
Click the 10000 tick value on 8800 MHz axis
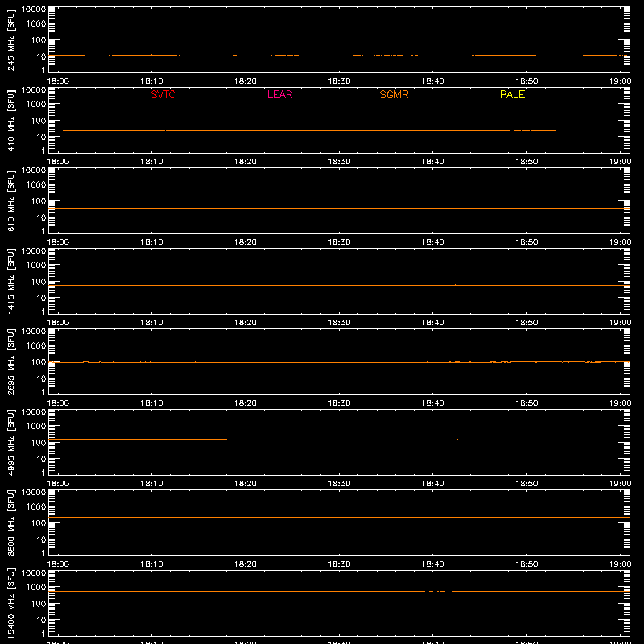click(34, 493)
